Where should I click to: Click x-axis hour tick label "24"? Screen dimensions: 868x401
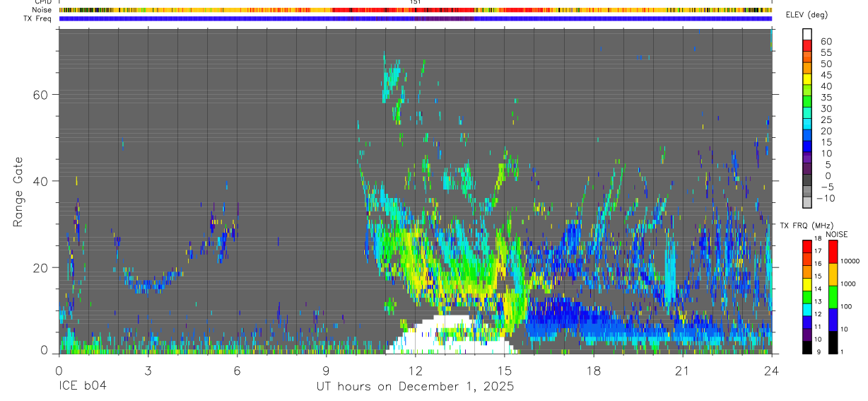[x=772, y=371]
